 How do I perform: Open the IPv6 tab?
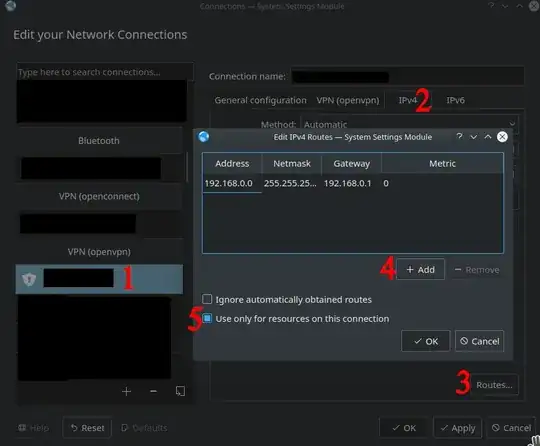[455, 100]
